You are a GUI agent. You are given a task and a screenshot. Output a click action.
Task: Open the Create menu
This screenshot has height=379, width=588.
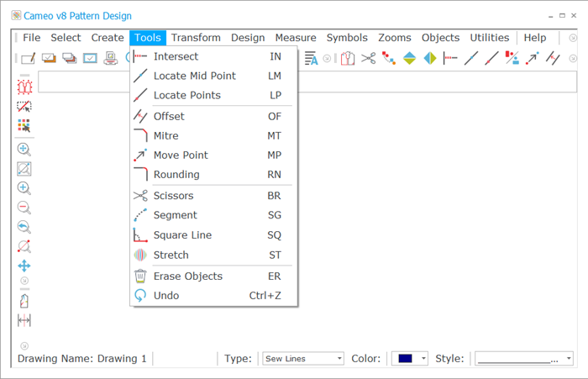pos(108,38)
